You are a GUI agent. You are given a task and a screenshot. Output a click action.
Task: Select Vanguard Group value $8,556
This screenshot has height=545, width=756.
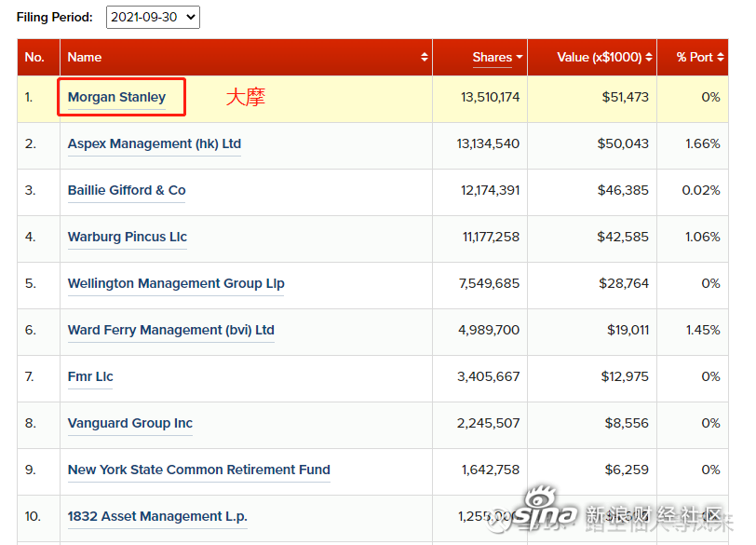click(x=627, y=423)
